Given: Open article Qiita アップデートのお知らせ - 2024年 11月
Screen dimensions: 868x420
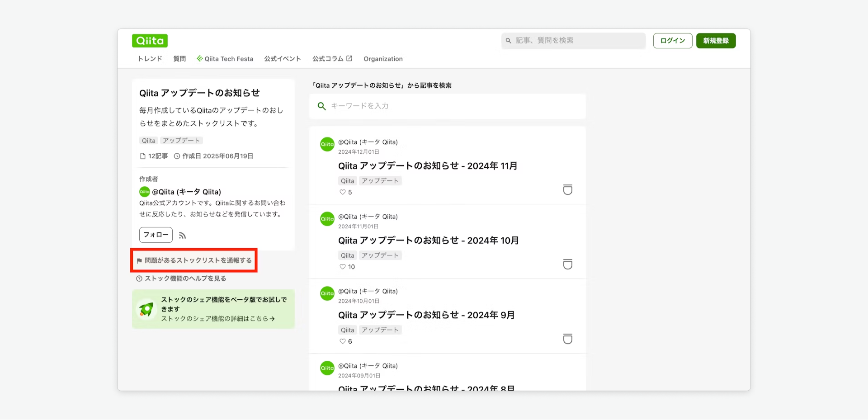Looking at the screenshot, I should coord(428,166).
